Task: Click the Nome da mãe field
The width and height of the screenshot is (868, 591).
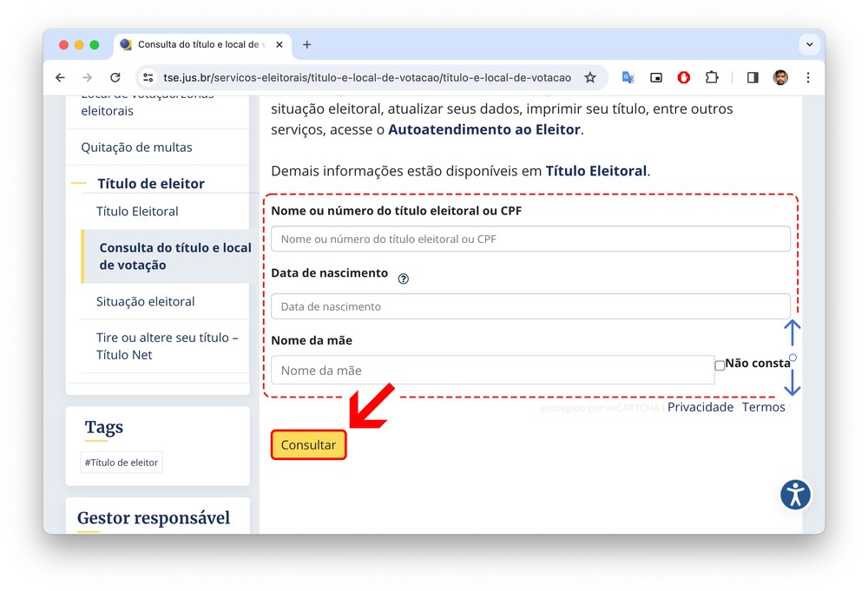Action: (492, 371)
